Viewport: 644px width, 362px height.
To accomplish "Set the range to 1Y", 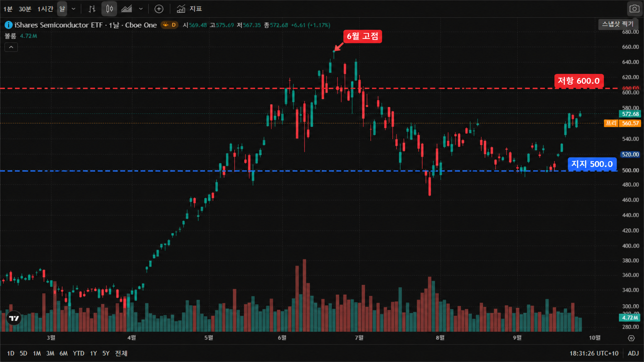I will click(93, 353).
